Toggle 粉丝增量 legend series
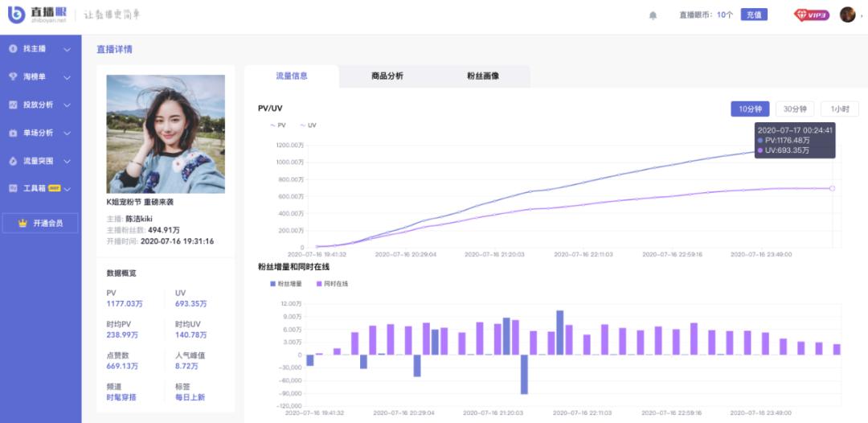The height and width of the screenshot is (423, 868). click(x=285, y=284)
